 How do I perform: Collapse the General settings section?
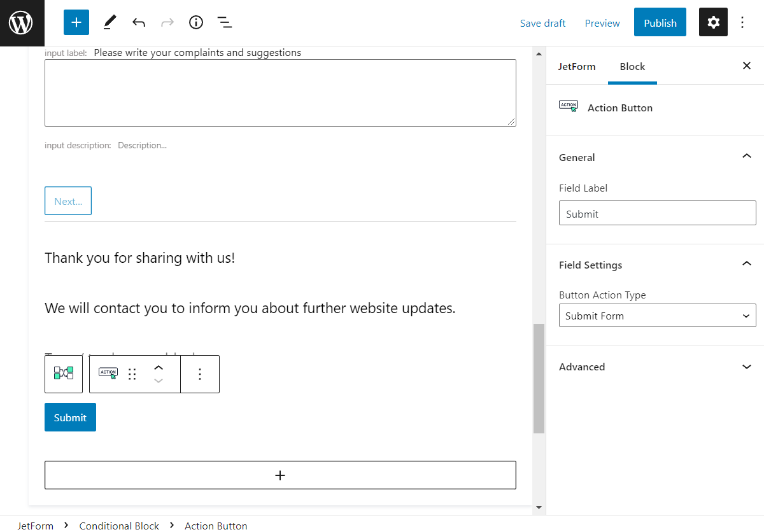[x=746, y=157]
